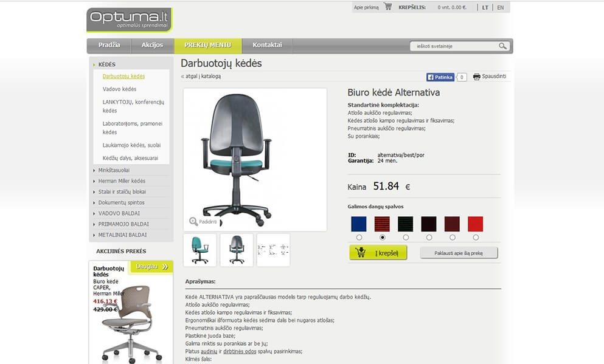Open the Akcijos menu tab
604x364 pixels.
point(152,46)
